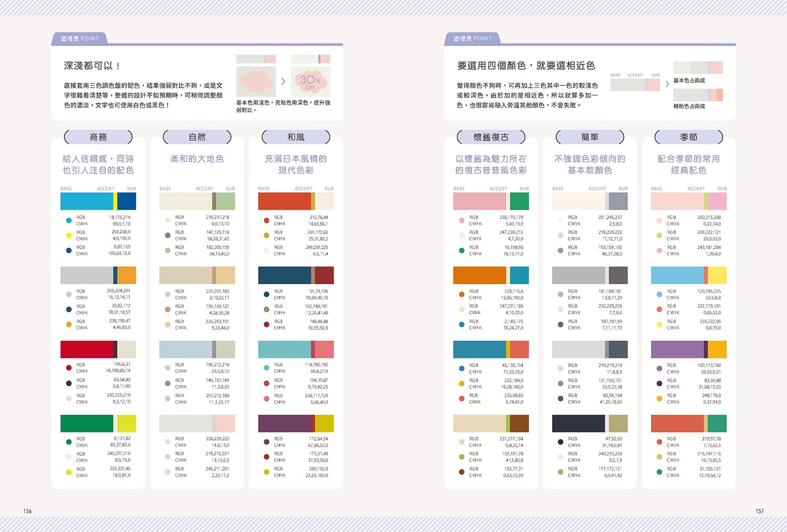Pick the sky blue dot beside RGB 120,196,225
Viewport: 787px width, 532px height.
coord(659,294)
